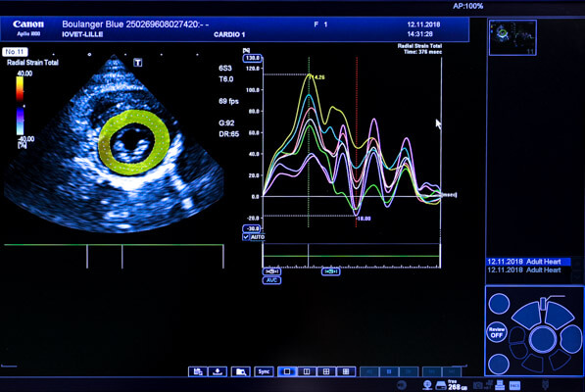Click the network status icon in status bar
The height and width of the screenshot is (392, 585).
[x=427, y=385]
